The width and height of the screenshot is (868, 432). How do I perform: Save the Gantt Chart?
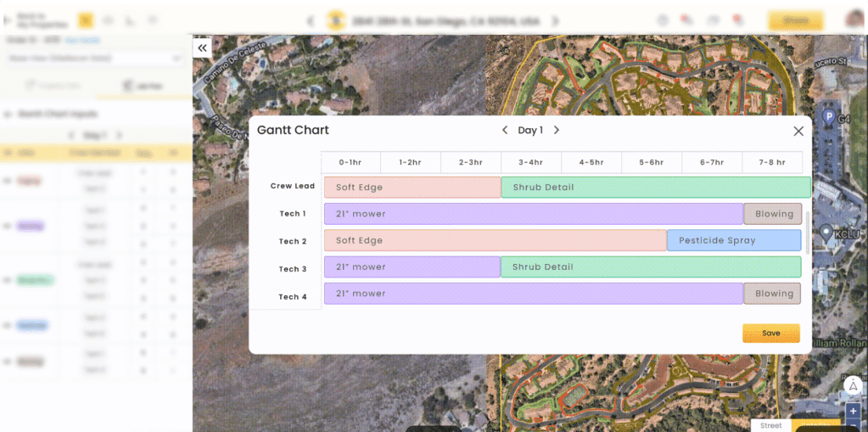[770, 334]
